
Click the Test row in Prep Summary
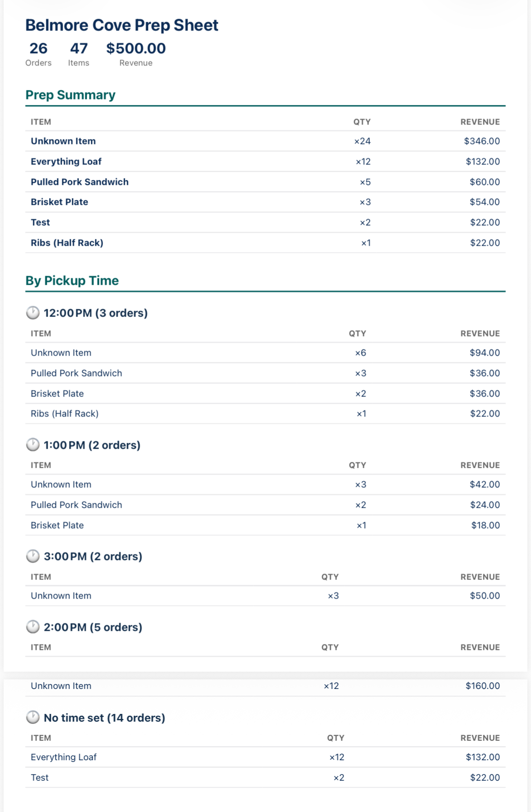pyautogui.click(x=40, y=223)
